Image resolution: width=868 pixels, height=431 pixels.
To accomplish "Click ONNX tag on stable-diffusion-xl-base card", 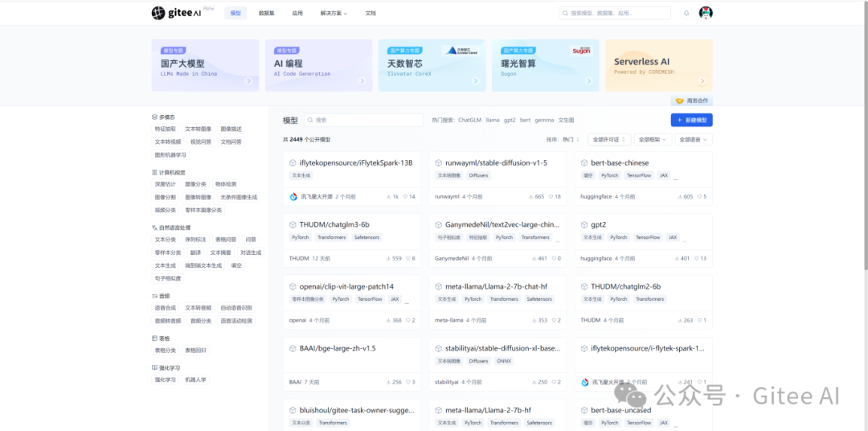I will (x=504, y=361).
